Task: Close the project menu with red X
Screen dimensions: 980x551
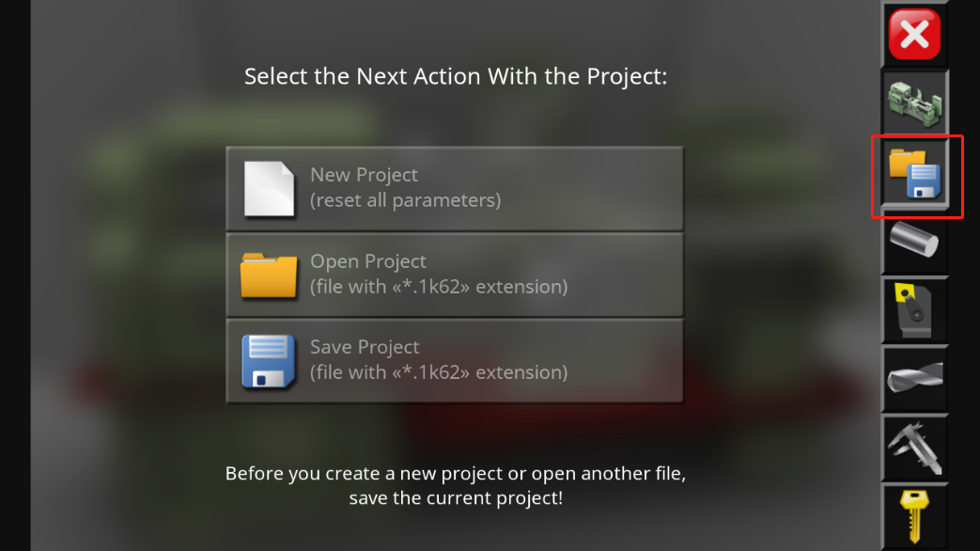Action: tap(914, 35)
